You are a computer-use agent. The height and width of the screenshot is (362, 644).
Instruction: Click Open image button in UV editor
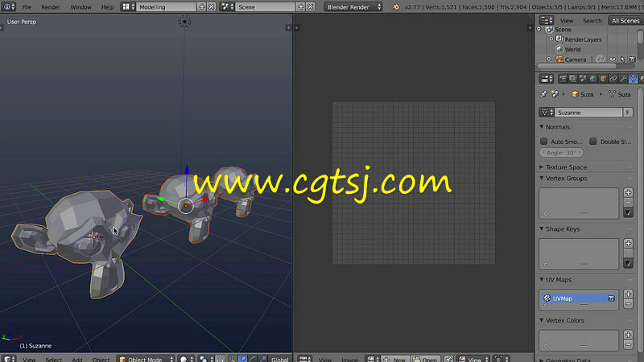coord(425,359)
